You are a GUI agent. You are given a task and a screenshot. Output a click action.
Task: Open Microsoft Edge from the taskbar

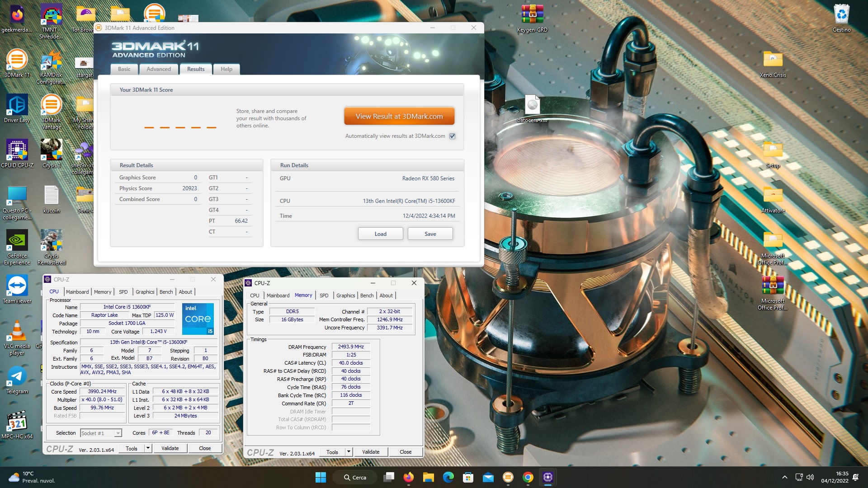click(x=448, y=477)
